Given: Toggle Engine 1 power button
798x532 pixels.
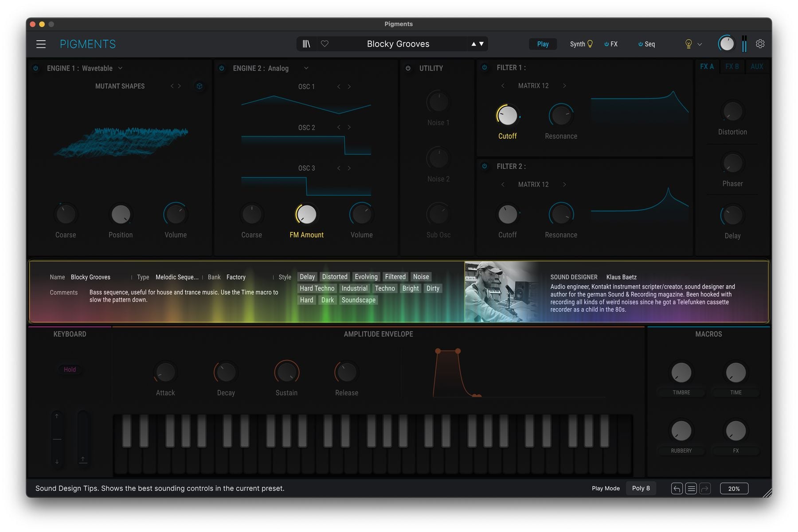Looking at the screenshot, I should [36, 68].
